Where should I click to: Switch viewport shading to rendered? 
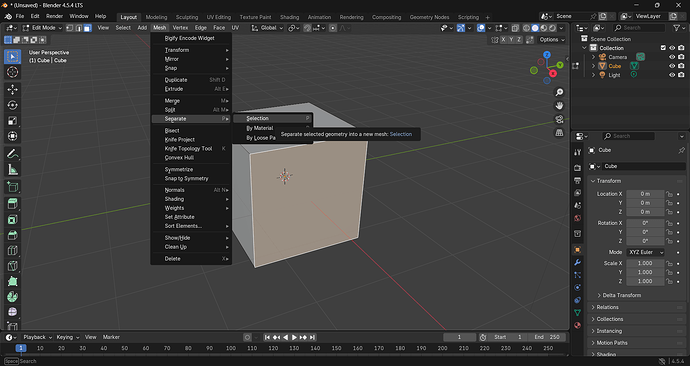click(552, 28)
